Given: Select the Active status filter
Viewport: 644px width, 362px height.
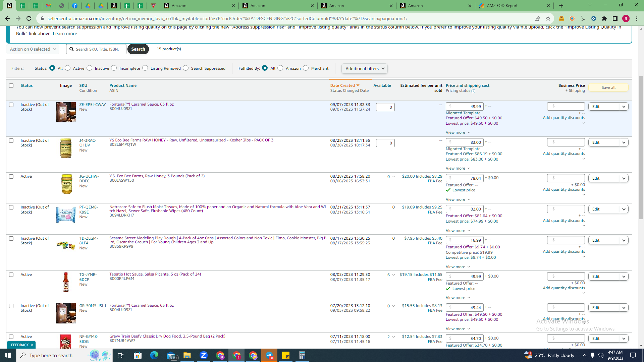Looking at the screenshot, I should [x=68, y=68].
